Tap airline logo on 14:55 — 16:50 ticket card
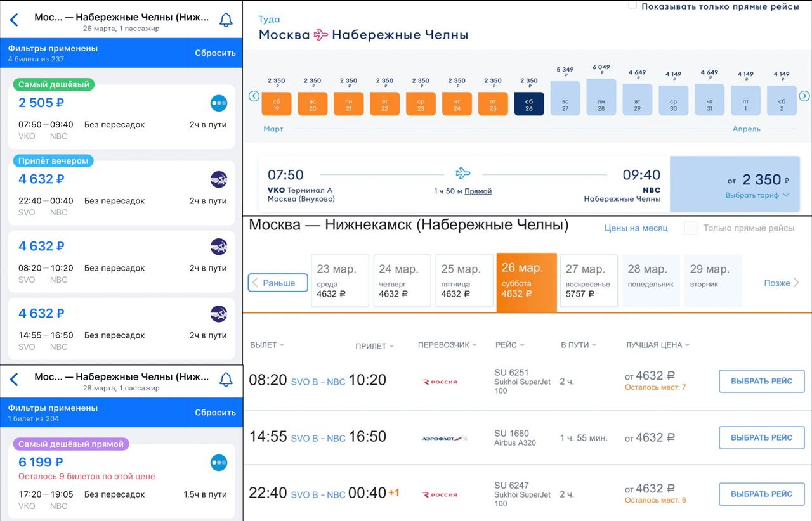This screenshot has width=812, height=521. click(219, 313)
